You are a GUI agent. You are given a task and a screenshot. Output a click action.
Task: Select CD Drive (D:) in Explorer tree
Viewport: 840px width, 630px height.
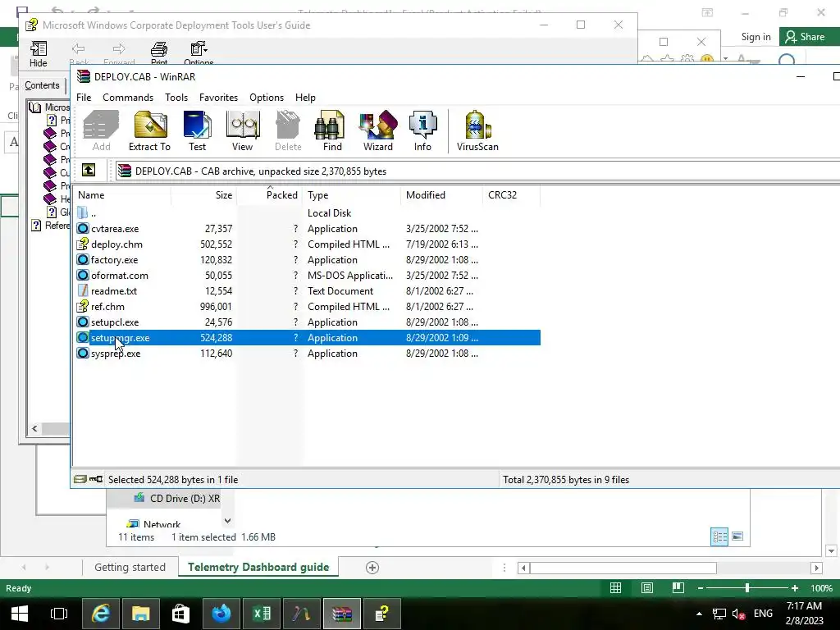click(185, 498)
